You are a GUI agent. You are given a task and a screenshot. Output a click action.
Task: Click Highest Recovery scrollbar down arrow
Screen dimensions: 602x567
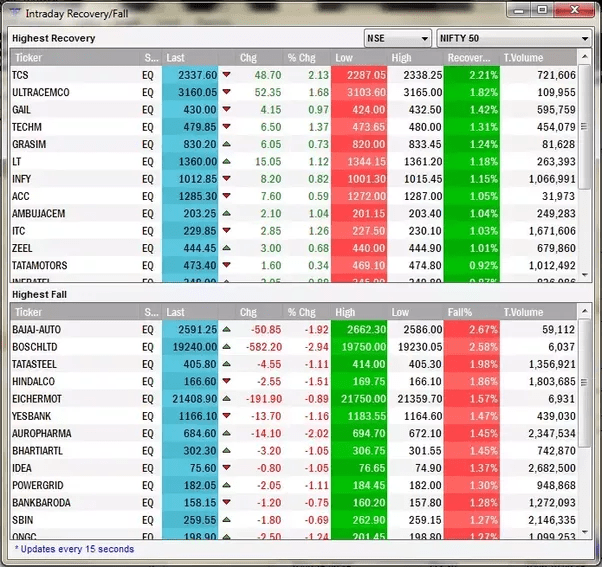585,275
